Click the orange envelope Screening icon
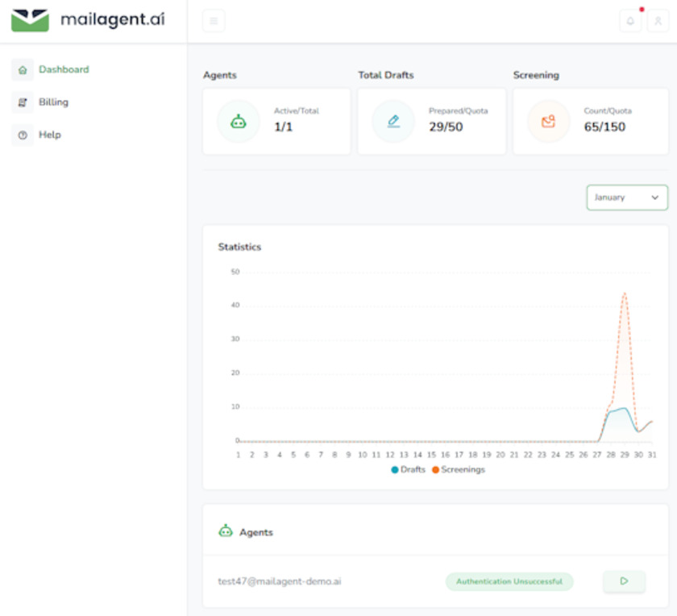The width and height of the screenshot is (677, 616). (548, 122)
